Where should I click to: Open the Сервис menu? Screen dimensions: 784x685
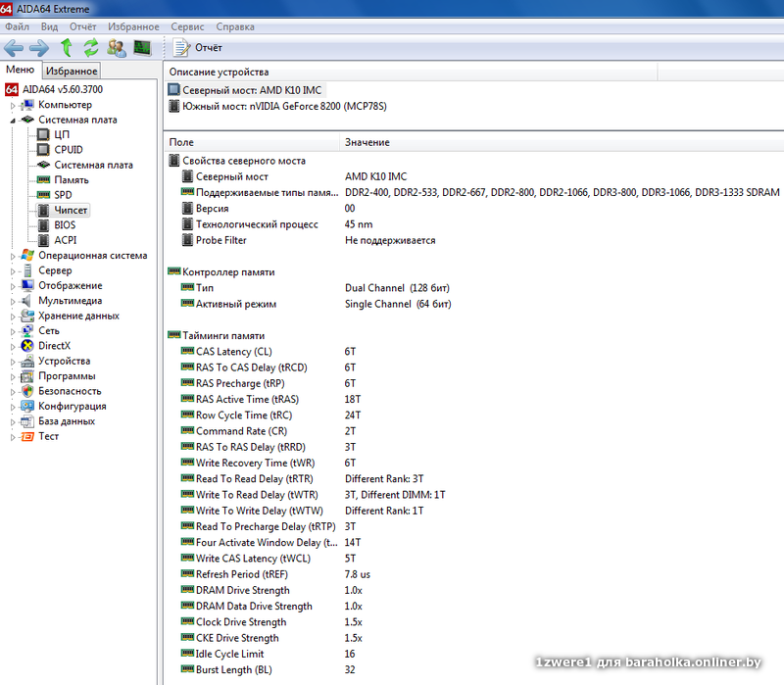pos(187,26)
